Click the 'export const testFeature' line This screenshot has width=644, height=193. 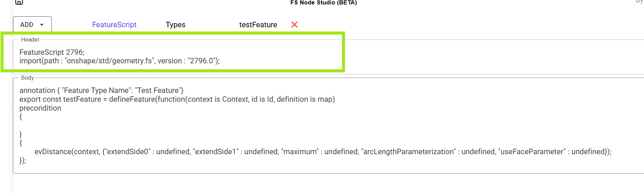[x=177, y=99]
